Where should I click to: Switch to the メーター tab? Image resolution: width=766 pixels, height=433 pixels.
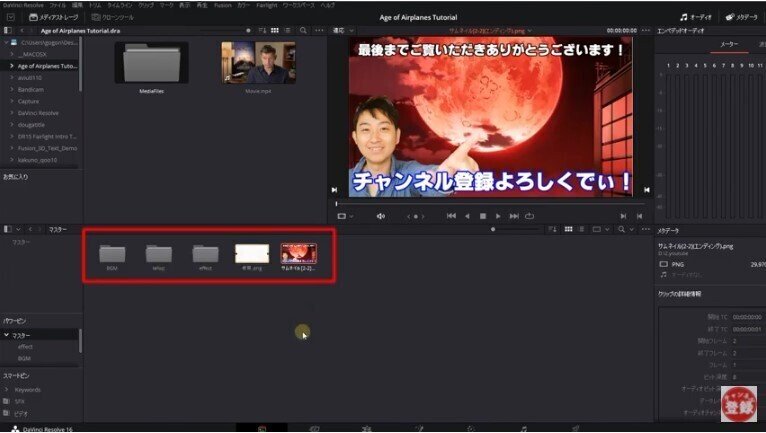(729, 44)
